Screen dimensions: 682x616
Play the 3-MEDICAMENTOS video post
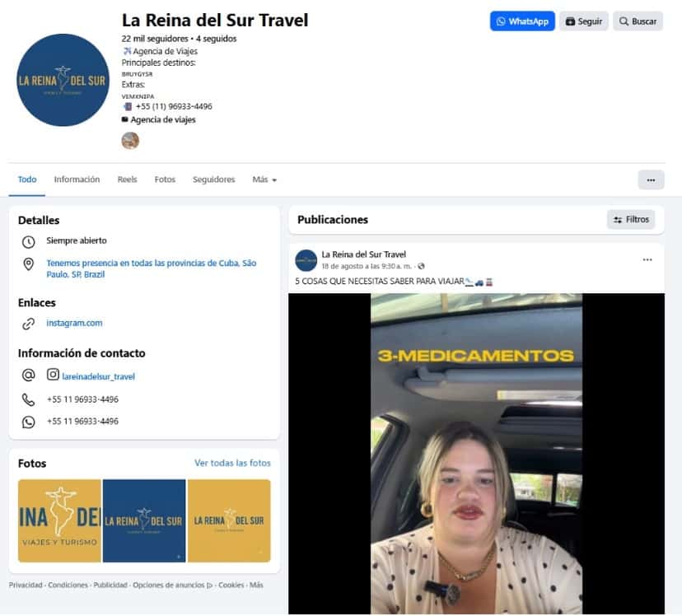coord(476,454)
